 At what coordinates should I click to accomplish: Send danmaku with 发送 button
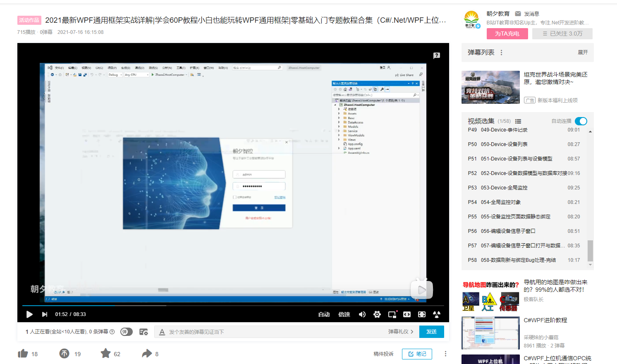(432, 332)
